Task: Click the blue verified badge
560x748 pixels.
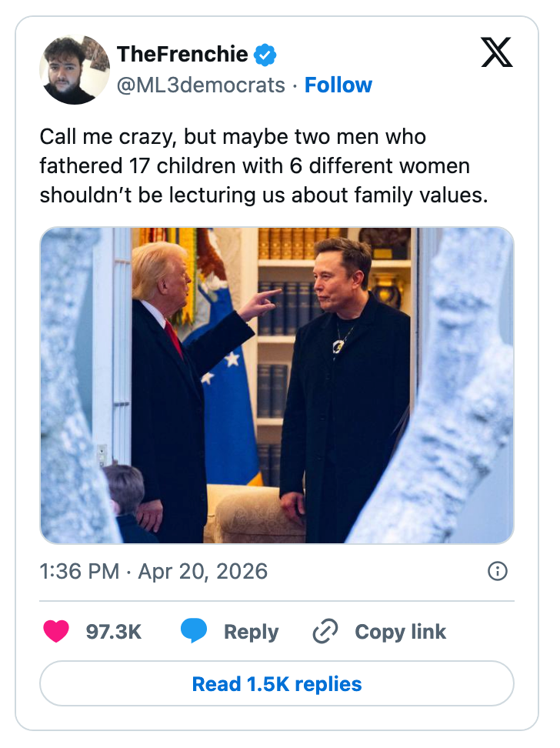Action: (x=265, y=55)
